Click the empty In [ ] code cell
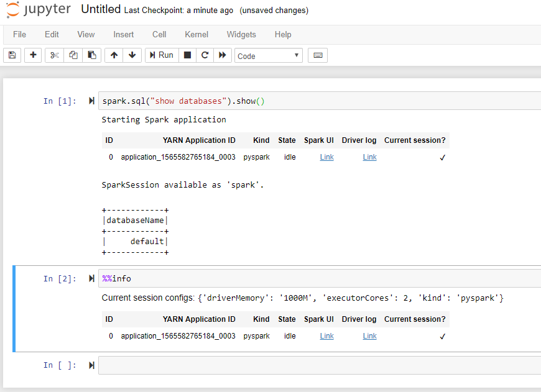Image resolution: width=541 pixels, height=392 pixels. tap(249, 365)
